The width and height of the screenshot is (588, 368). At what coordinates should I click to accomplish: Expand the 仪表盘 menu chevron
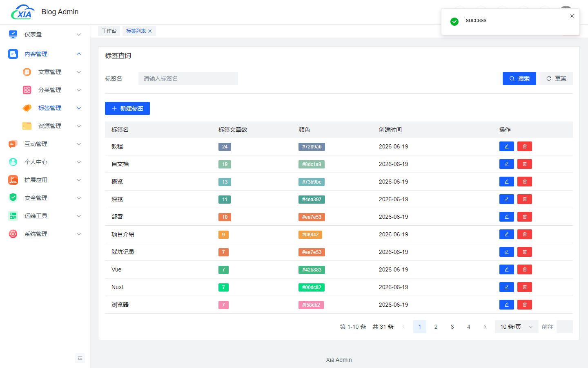tap(79, 34)
